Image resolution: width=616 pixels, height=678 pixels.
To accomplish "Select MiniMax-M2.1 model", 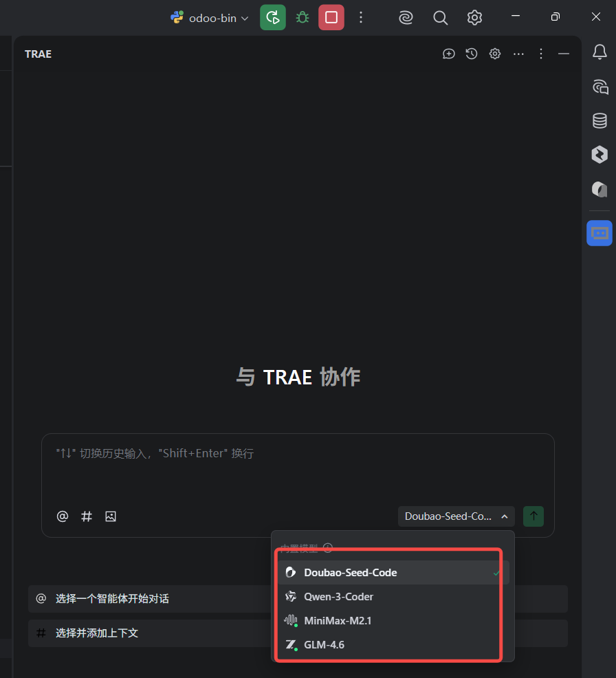I will 393,621.
